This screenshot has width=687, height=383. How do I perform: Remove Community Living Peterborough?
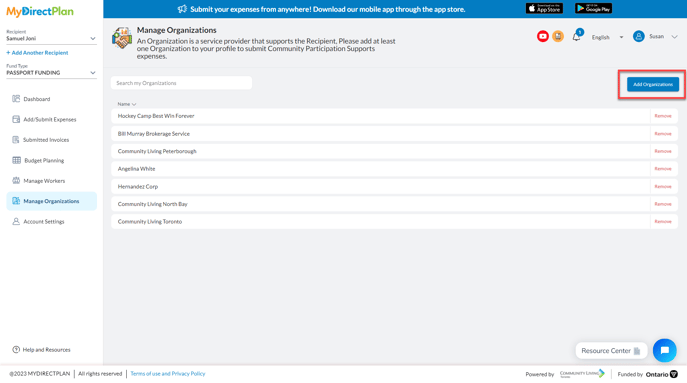click(662, 151)
